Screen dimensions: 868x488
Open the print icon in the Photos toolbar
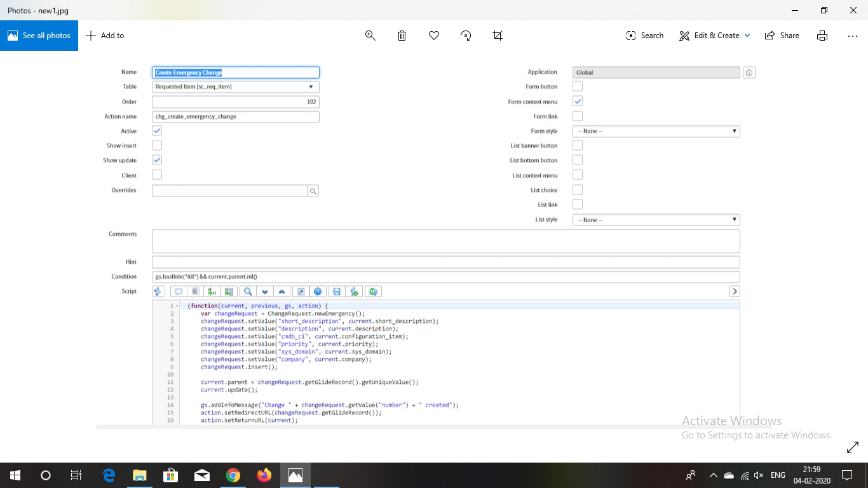822,36
